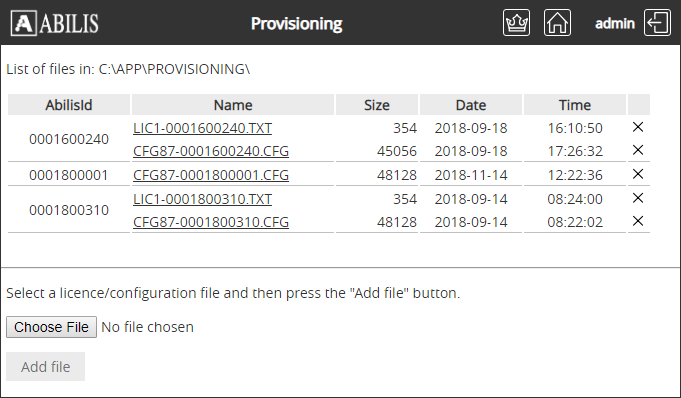This screenshot has height=398, width=681.
Task: Open the LIC1-0001800310.TXT file link
Action: pyautogui.click(x=202, y=199)
